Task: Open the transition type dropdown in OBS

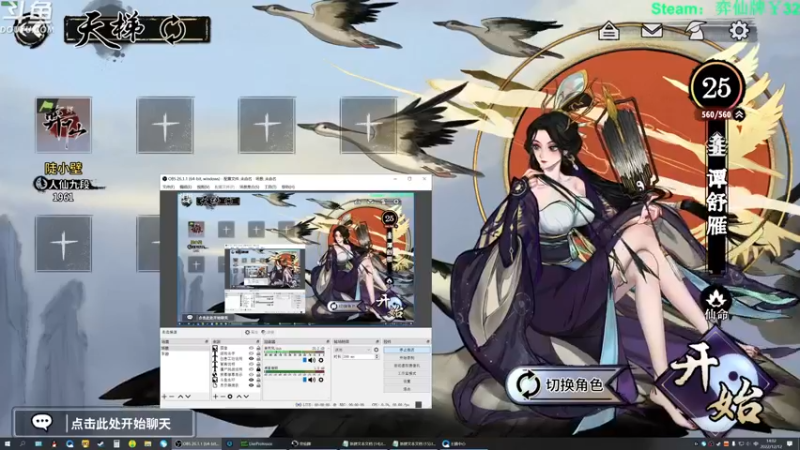Action: pos(352,349)
